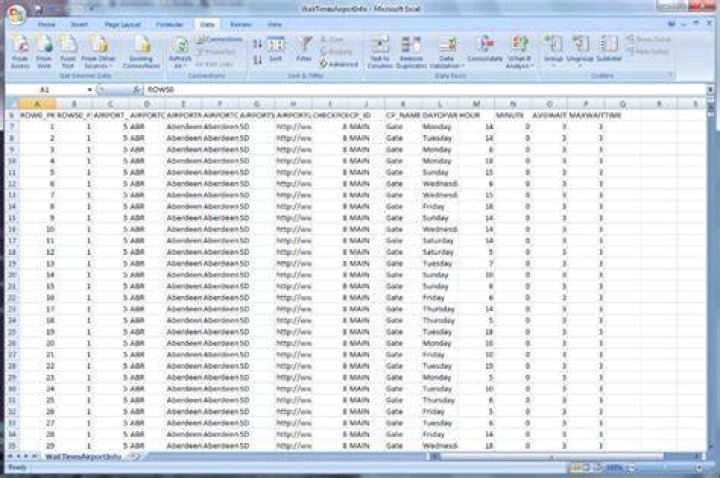This screenshot has height=478, width=720.
Task: Click Subtotal in Outline group
Action: [x=609, y=50]
